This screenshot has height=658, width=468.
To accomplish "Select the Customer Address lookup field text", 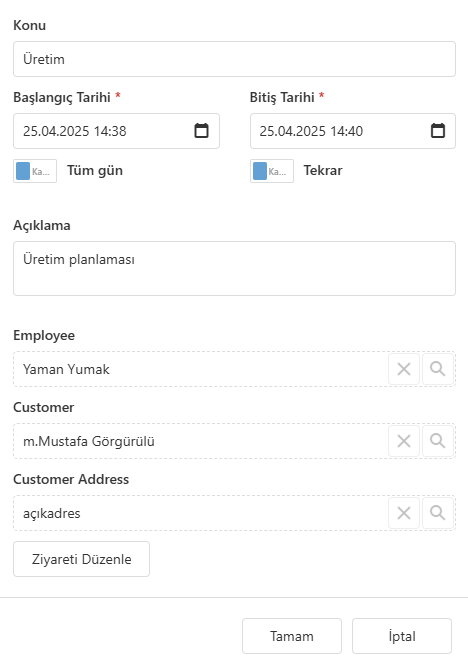I will click(201, 513).
